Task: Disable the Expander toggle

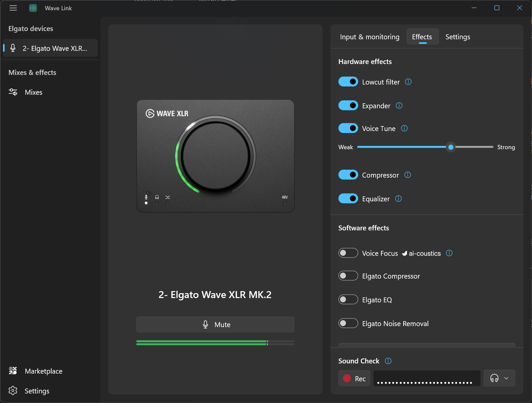Action: pyautogui.click(x=348, y=105)
